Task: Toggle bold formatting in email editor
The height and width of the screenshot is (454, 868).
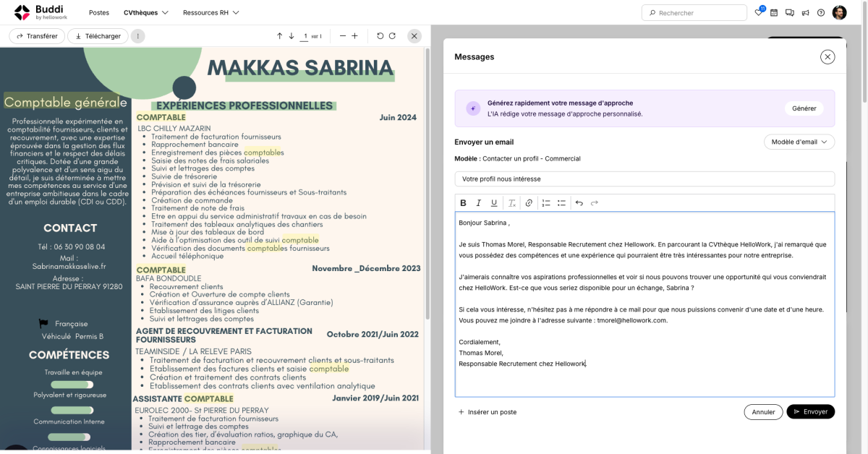Action: [x=463, y=203]
